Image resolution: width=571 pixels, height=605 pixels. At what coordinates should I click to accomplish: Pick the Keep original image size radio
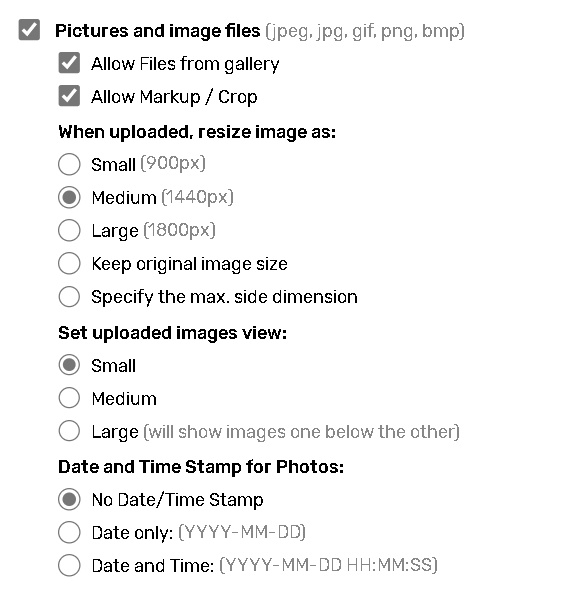click(x=69, y=264)
